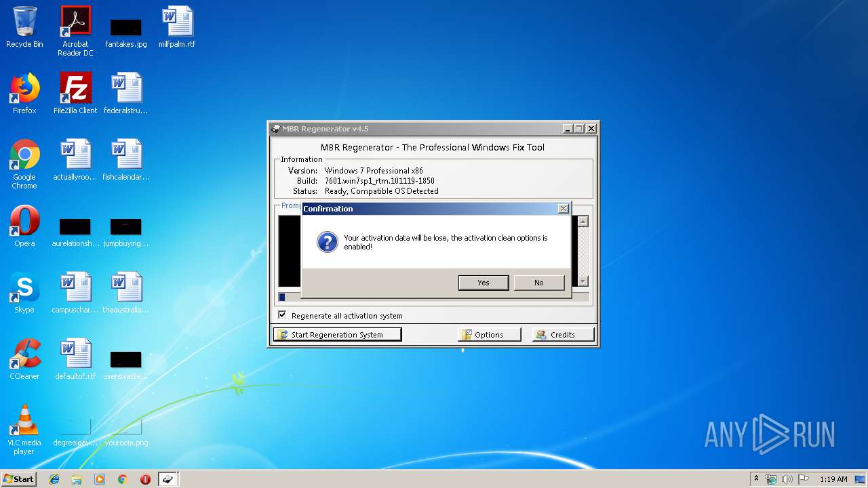Select the fishcalendar... document icon
This screenshot has height=488, width=868.
(126, 160)
